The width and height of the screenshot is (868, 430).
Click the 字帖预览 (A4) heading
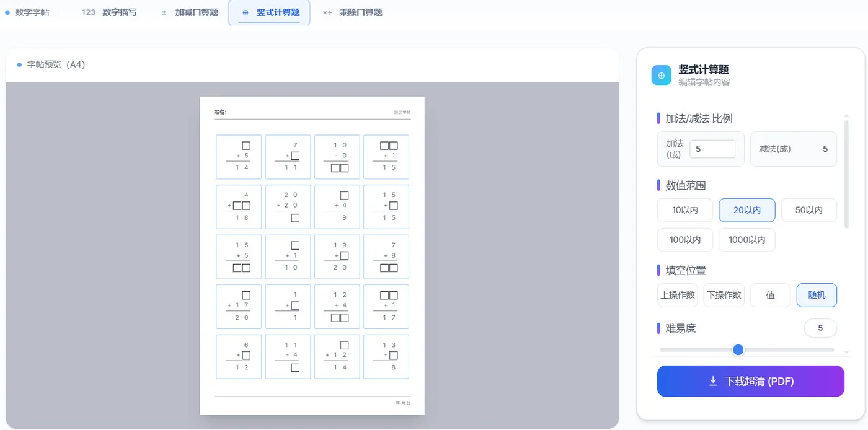[x=56, y=64]
